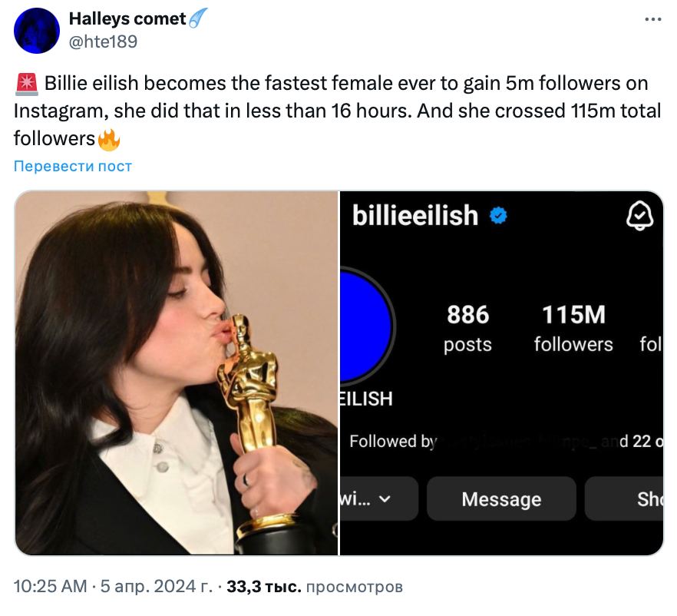Click the Instagram notification bell icon
The height and width of the screenshot is (616, 677).
pyautogui.click(x=639, y=216)
